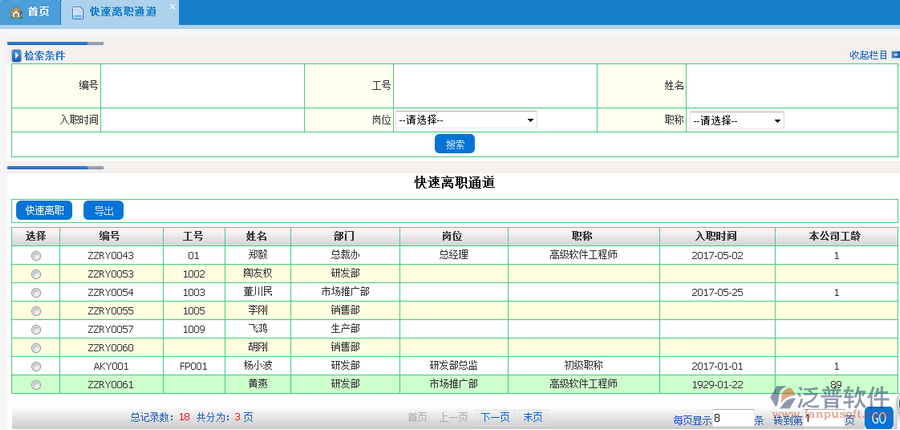Click the GO page jump button
900x430 pixels.
[x=877, y=419]
